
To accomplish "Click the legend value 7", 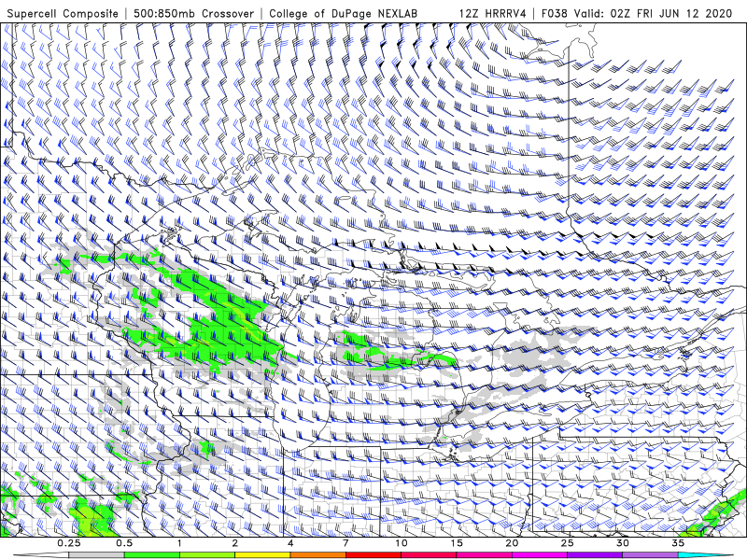I will pyautogui.click(x=345, y=543).
